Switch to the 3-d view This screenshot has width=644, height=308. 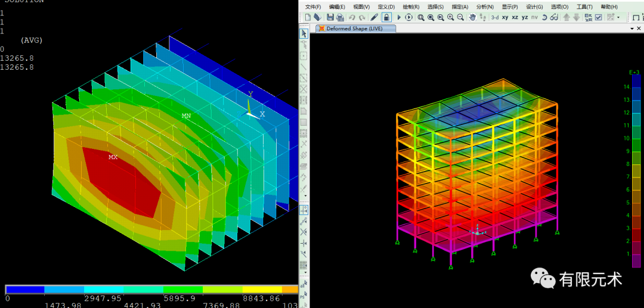pyautogui.click(x=495, y=17)
